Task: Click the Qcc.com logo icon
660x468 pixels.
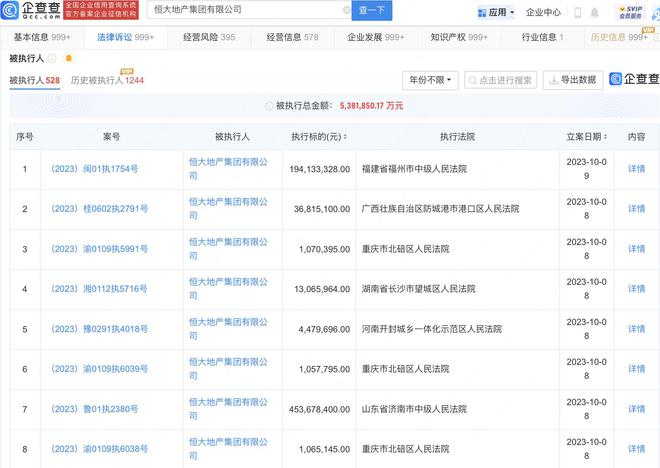Action: (10, 10)
